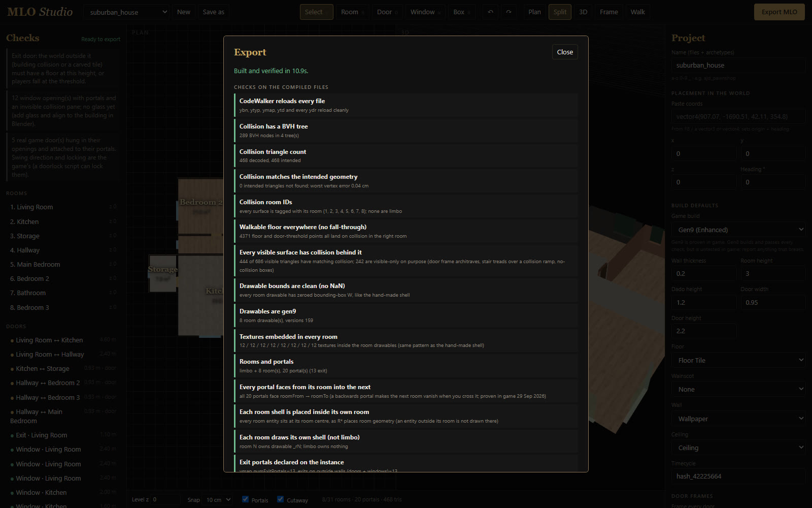Open the Snap 10 cm dropdown
Viewport: 812px width, 508px height.
[218, 500]
